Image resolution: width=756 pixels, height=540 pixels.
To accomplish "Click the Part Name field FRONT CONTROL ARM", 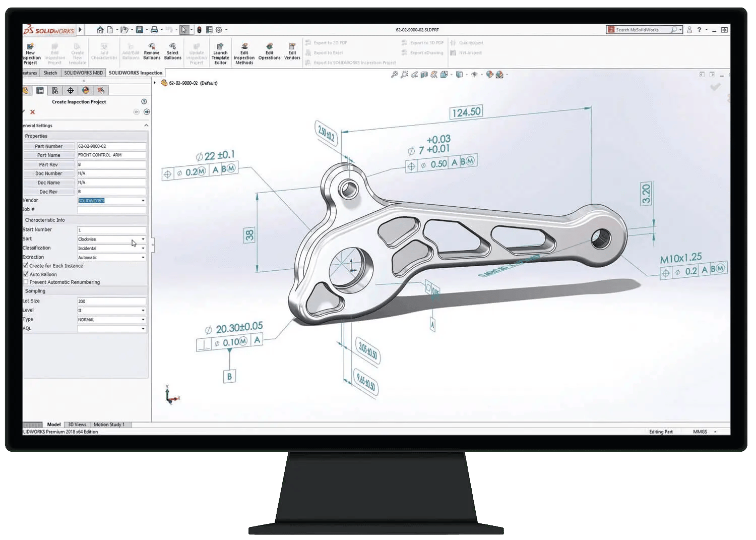I will point(111,155).
